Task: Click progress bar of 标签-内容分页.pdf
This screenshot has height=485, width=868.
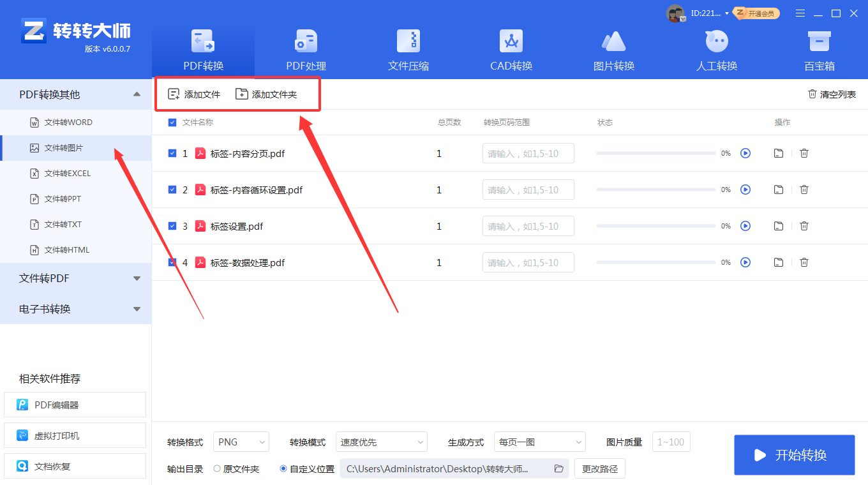Action: tap(656, 153)
